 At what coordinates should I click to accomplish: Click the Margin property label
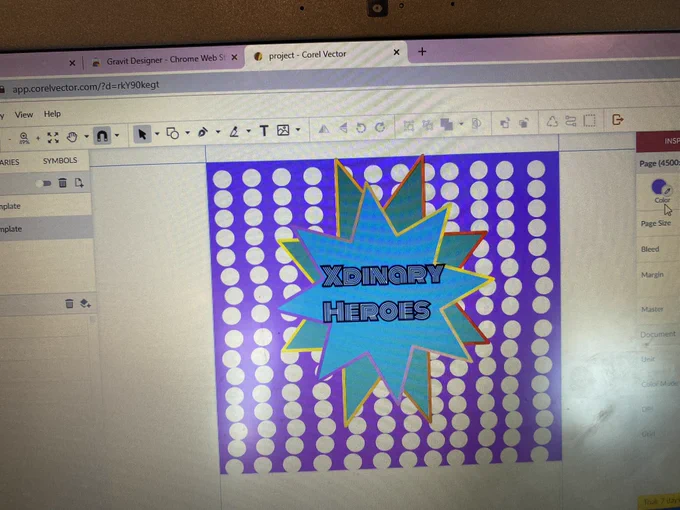pos(652,275)
